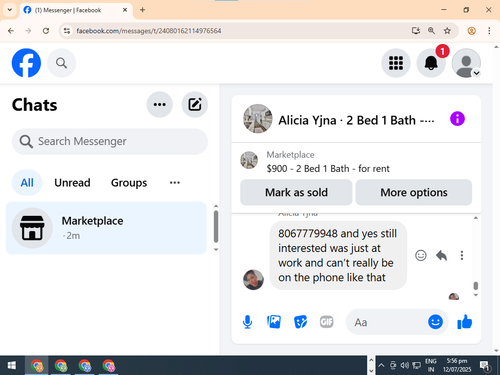
Task: Open notifications bell with badge
Action: (x=431, y=63)
